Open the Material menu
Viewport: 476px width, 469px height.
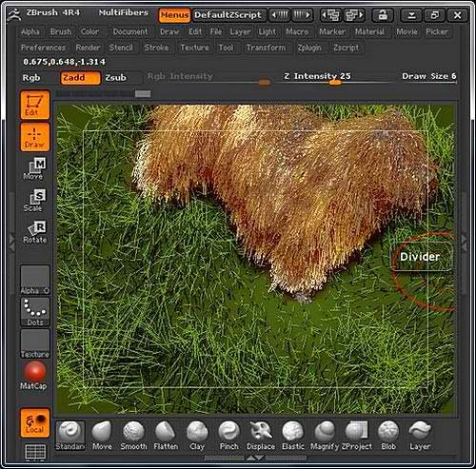coord(369,31)
